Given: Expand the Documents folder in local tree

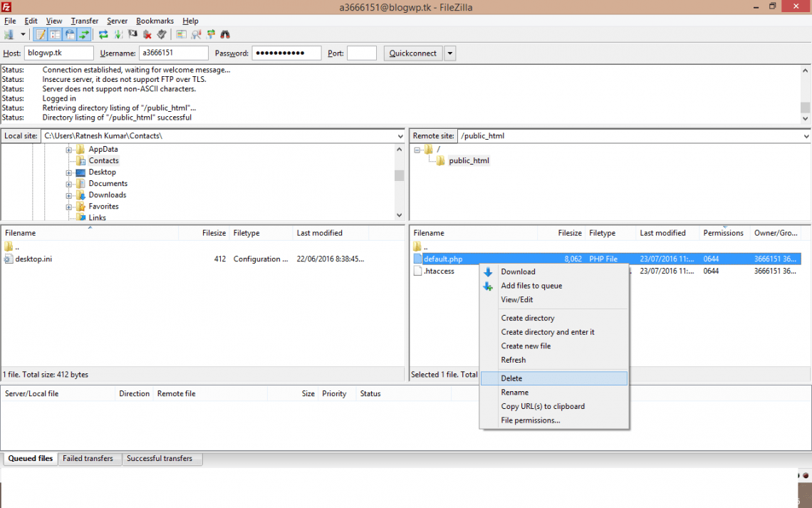Looking at the screenshot, I should click(69, 183).
